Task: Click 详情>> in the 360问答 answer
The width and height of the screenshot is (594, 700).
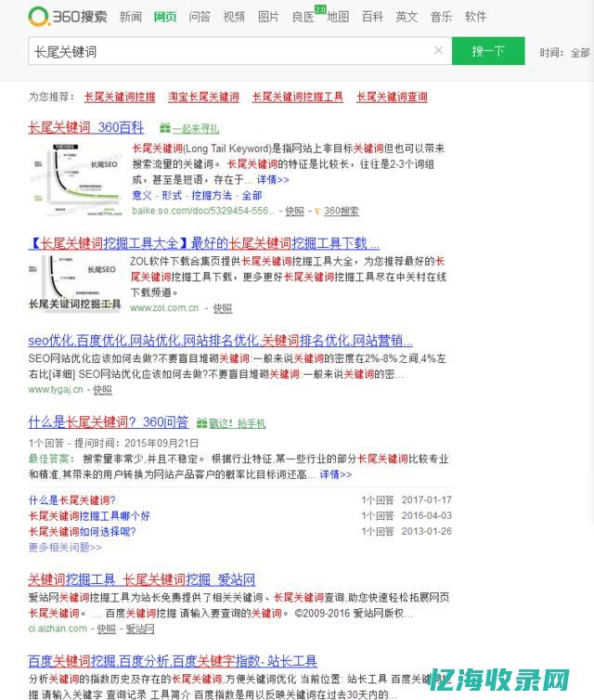Action: click(x=336, y=474)
